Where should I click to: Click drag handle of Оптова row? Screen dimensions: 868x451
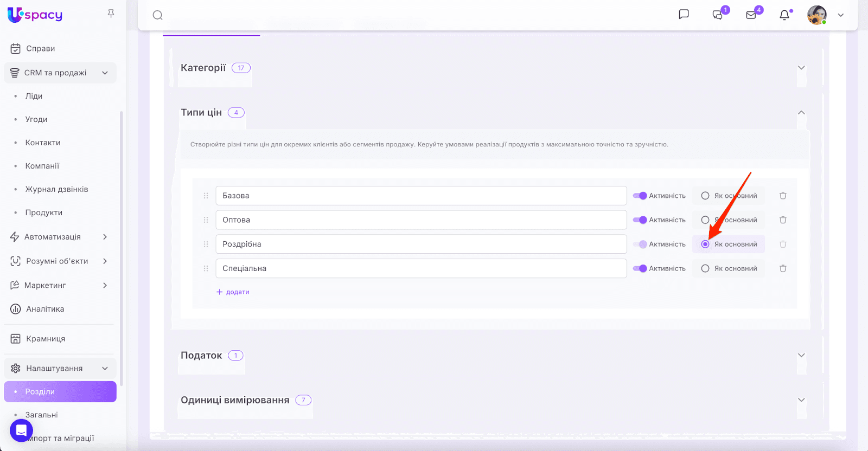tap(206, 220)
